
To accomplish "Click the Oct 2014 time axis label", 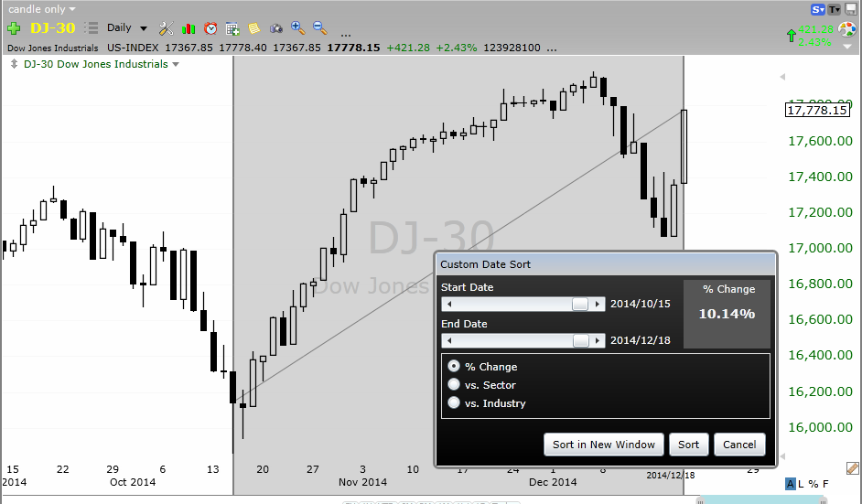I will click(133, 482).
